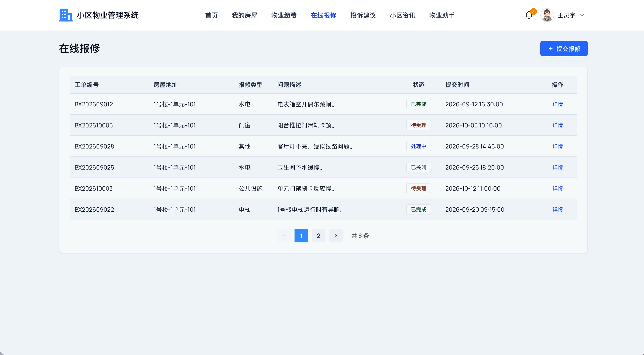Click the 操作 column header
Viewport: 644px width, 355px height.
click(x=557, y=84)
